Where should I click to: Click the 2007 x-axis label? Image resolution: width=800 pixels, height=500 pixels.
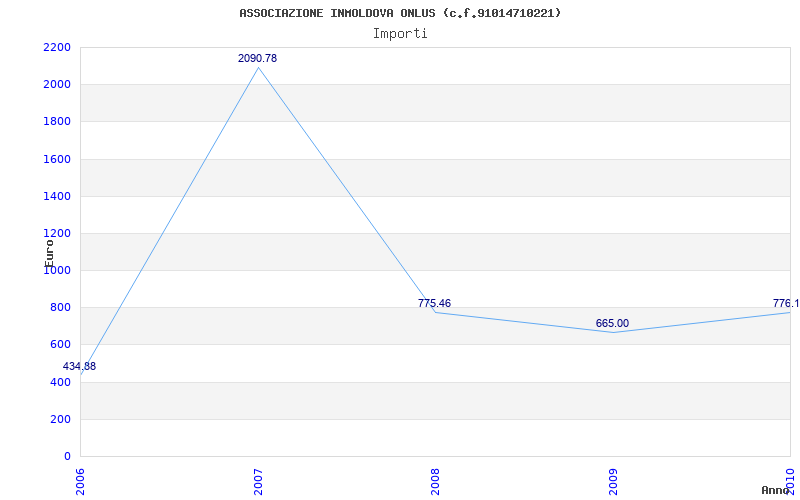click(x=259, y=482)
